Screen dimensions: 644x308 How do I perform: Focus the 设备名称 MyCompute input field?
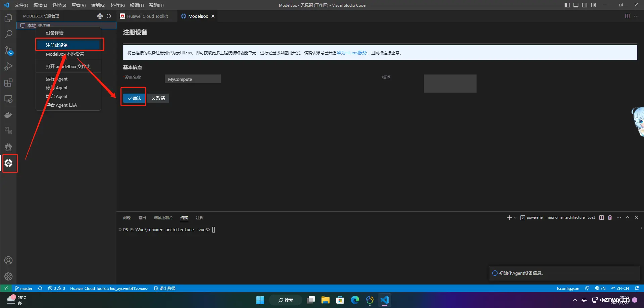193,79
